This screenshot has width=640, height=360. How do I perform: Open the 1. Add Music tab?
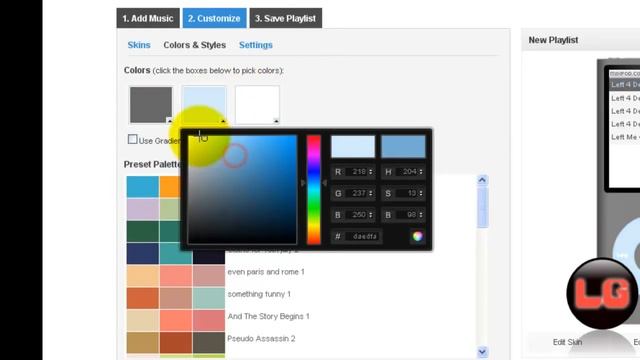pyautogui.click(x=148, y=18)
